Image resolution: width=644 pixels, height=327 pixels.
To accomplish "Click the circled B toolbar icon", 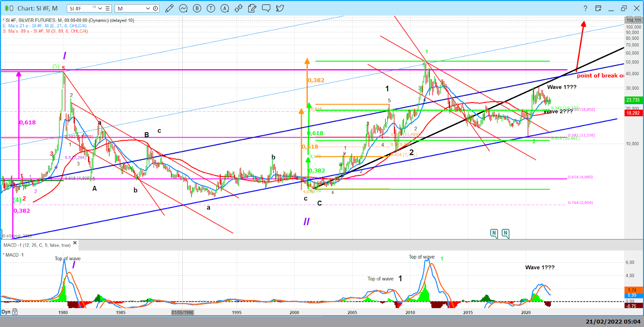I will [197, 8].
